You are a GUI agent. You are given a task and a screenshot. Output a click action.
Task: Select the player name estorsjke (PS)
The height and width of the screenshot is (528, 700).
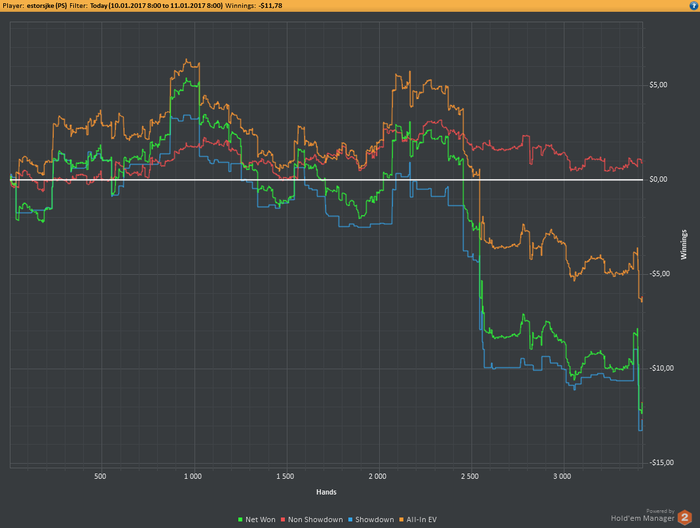(x=47, y=6)
